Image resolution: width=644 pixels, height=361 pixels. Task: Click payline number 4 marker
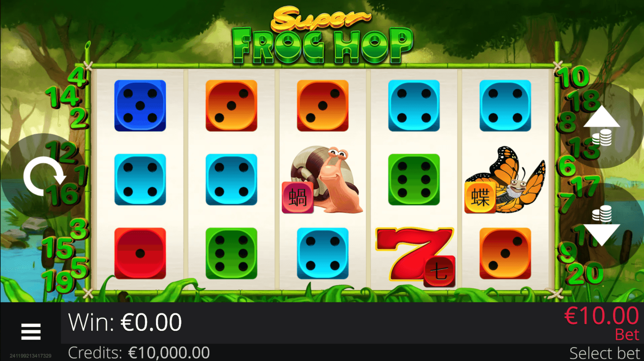(x=77, y=76)
